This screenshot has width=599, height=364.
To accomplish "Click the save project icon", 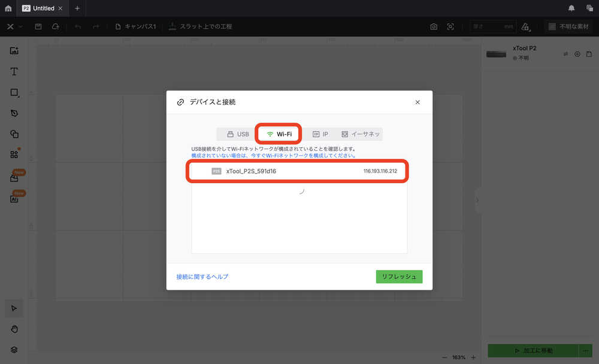I will pos(38,26).
